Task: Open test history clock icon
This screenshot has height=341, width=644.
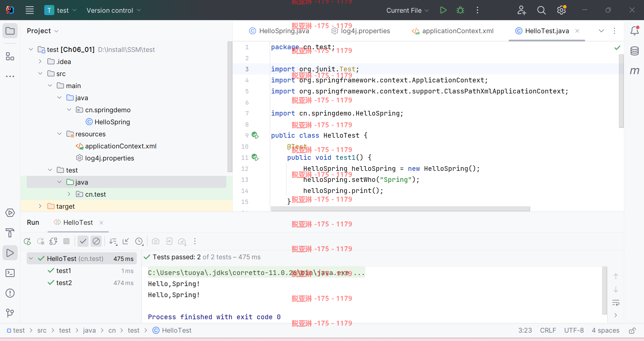Action: click(139, 241)
